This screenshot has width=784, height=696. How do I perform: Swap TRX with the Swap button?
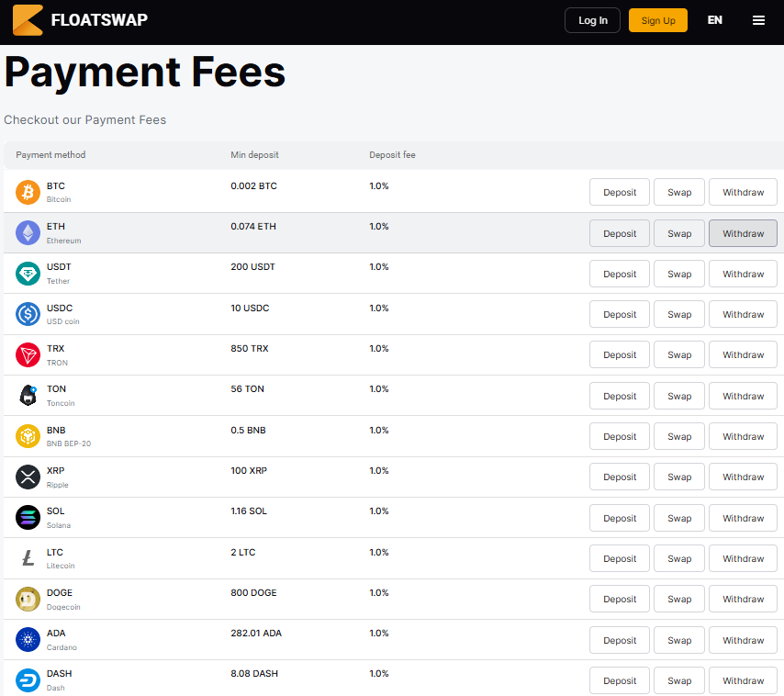coord(679,355)
